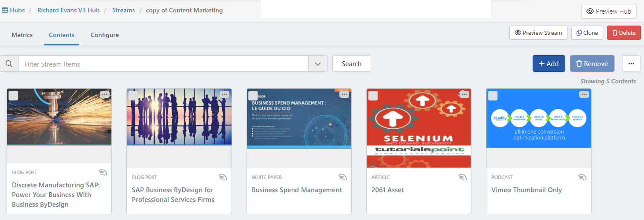Open options menu on Discrete Manufacturing SAP card
644x220 pixels.
coord(105,94)
